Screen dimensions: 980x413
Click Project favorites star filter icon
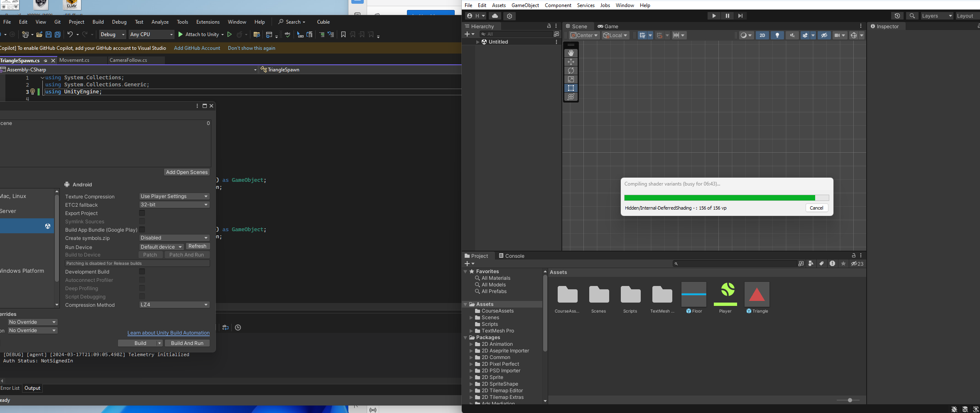pyautogui.click(x=843, y=264)
